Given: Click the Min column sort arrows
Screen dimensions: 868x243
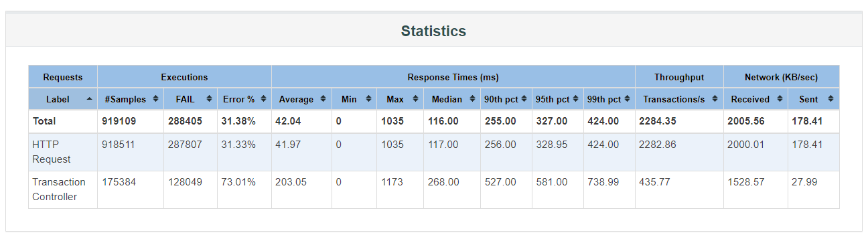Looking at the screenshot, I should click(x=369, y=99).
